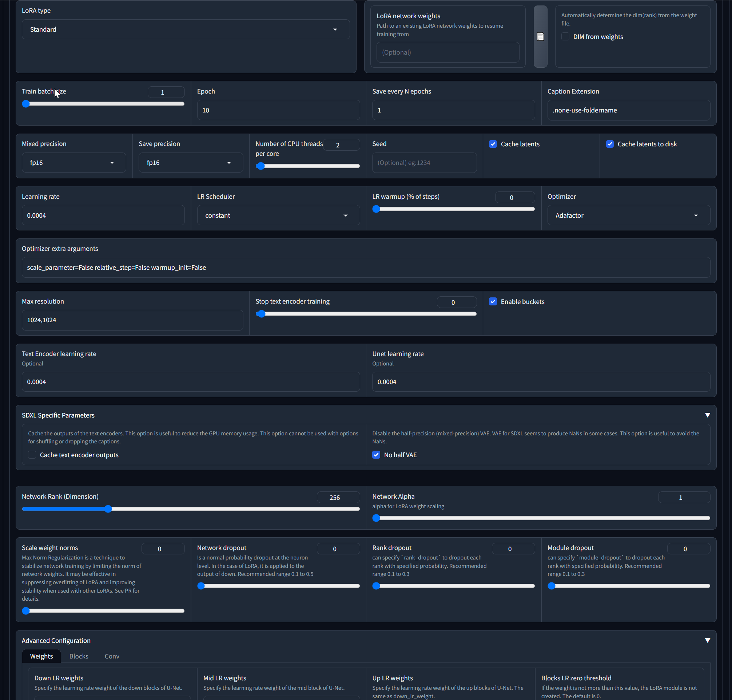
Task: Click the Learning rate input field
Action: pos(103,215)
